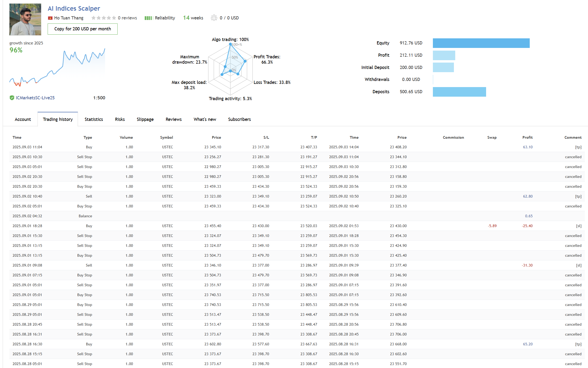Click the Profit column header
The height and width of the screenshot is (368, 588).
(527, 137)
